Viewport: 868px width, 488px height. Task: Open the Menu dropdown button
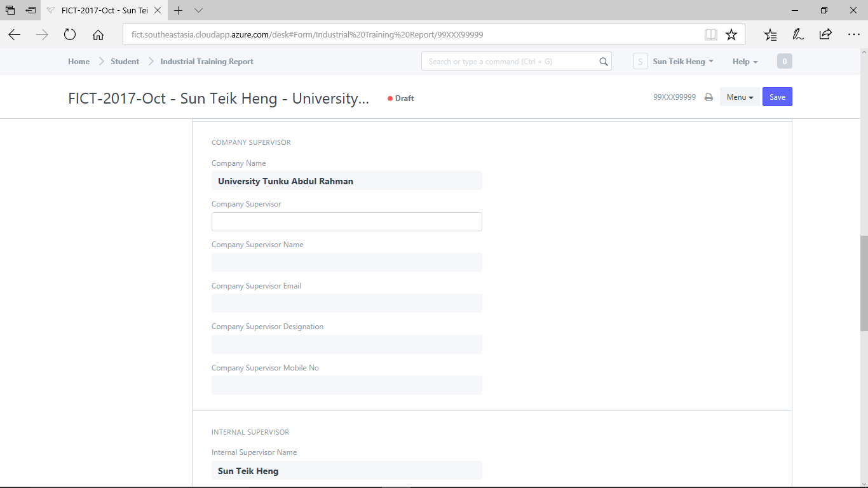[740, 97]
